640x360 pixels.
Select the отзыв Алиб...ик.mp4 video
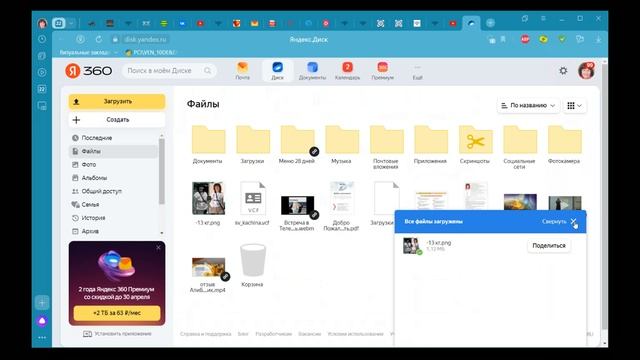[208, 267]
